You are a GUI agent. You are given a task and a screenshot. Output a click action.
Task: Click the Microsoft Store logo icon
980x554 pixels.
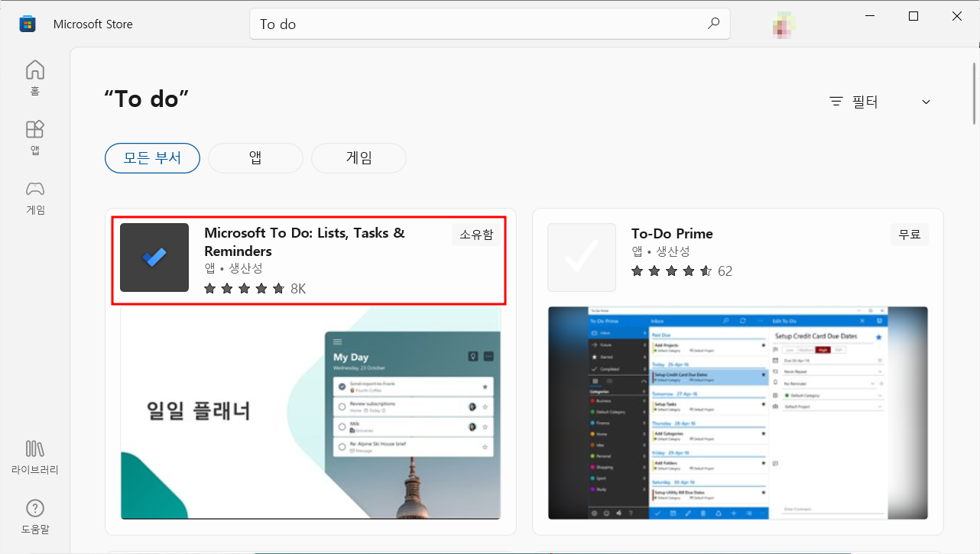pyautogui.click(x=28, y=24)
